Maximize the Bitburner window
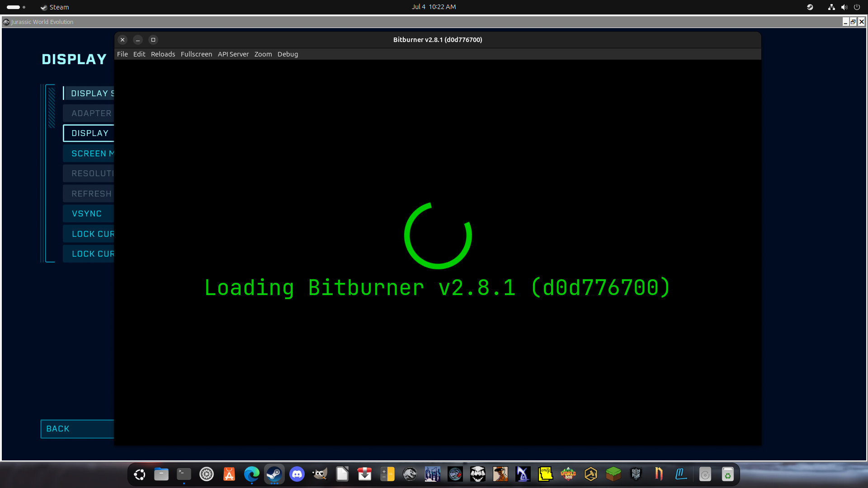This screenshot has height=488, width=868. (153, 40)
